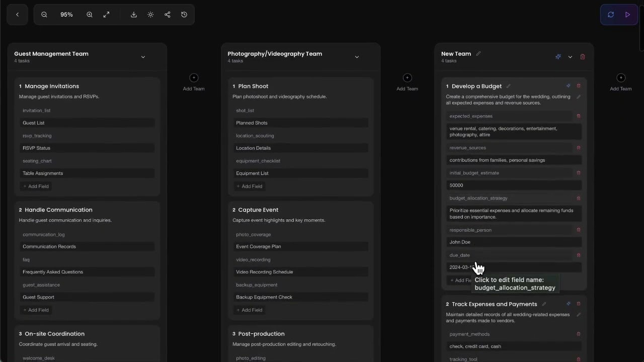The height and width of the screenshot is (362, 644).
Task: Zoom out with the minus magnifier
Action: point(44,15)
